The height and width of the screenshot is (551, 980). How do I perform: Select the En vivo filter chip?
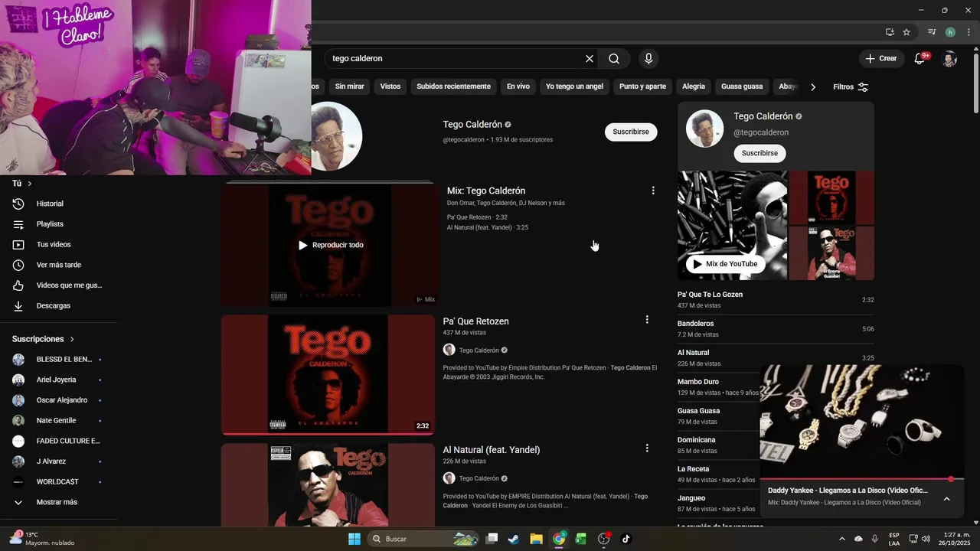point(518,86)
